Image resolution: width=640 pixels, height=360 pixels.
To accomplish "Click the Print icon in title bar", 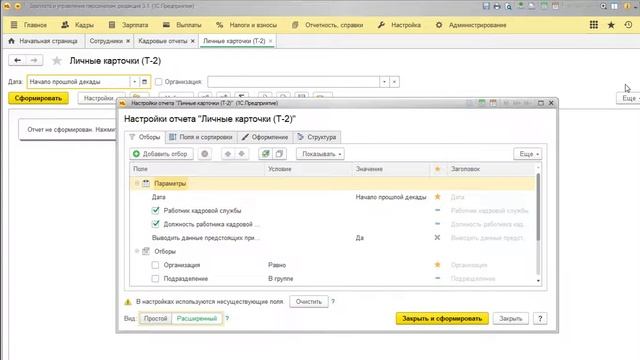I will 497,6.
